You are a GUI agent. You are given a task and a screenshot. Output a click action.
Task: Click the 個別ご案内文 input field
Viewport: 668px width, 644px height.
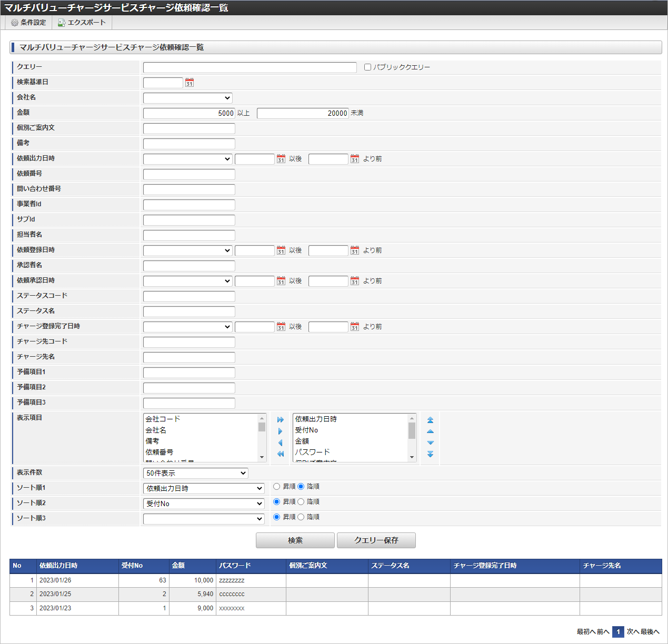click(189, 128)
